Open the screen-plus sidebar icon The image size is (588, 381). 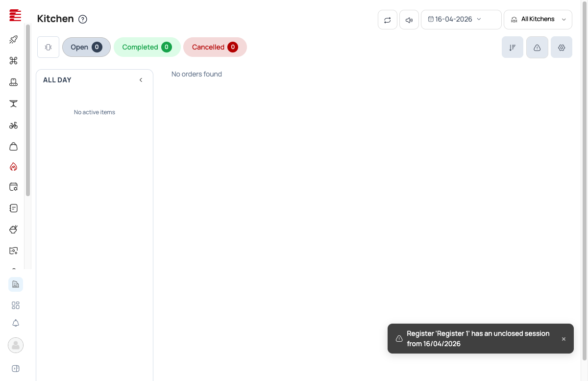click(x=14, y=251)
